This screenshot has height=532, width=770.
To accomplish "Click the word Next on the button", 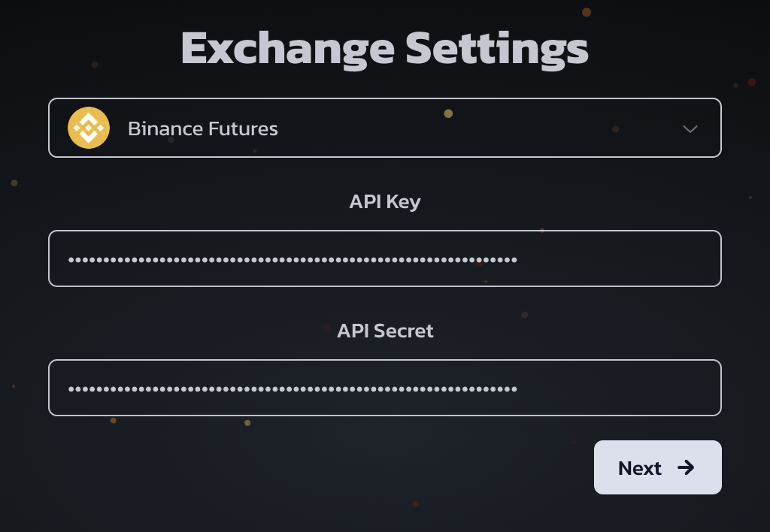I will point(639,468).
